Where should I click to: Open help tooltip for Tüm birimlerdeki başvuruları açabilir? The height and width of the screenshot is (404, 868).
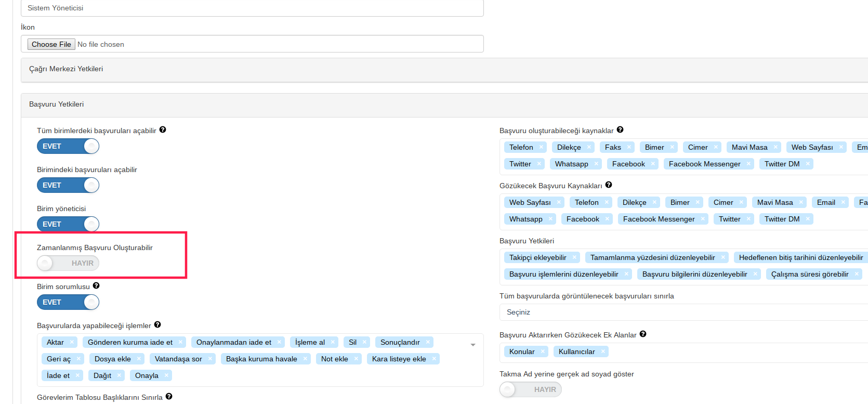[163, 130]
